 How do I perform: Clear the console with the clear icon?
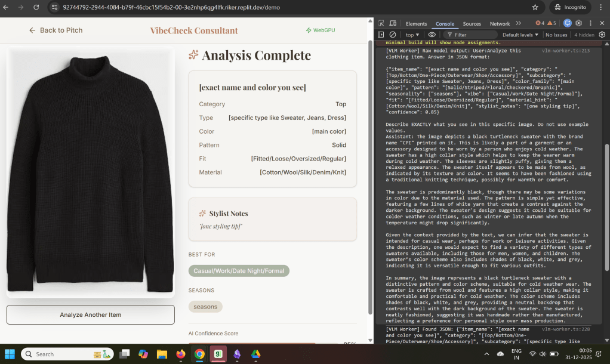[x=393, y=35]
